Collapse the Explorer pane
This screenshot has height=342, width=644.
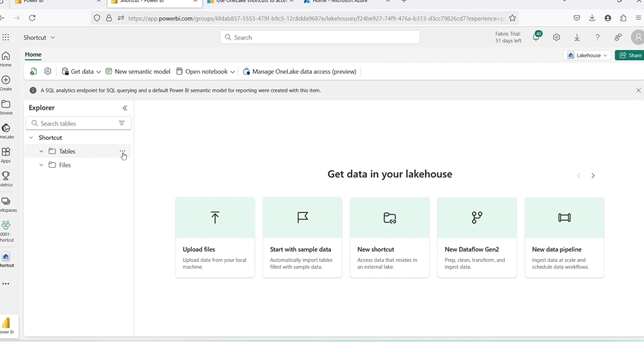point(125,108)
